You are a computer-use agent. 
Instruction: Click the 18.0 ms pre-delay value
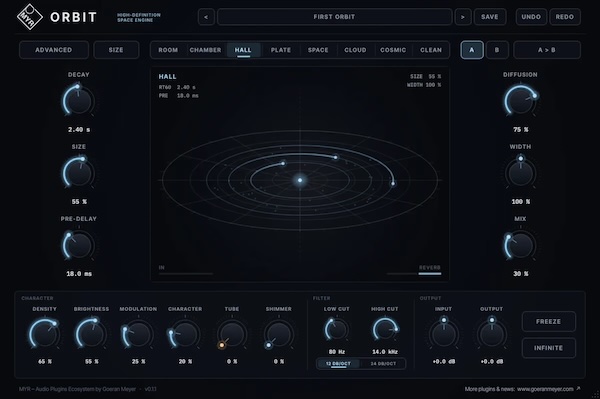click(79, 274)
